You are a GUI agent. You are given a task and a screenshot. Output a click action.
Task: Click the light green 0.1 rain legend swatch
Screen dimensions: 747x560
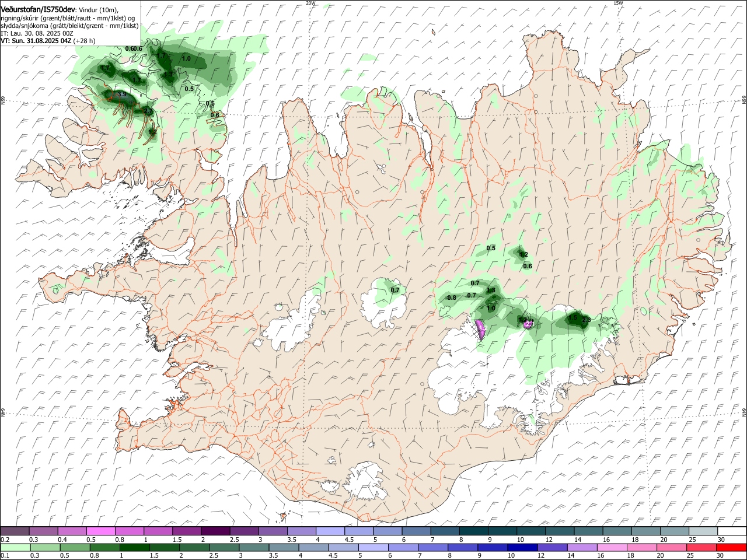pyautogui.click(x=15, y=548)
